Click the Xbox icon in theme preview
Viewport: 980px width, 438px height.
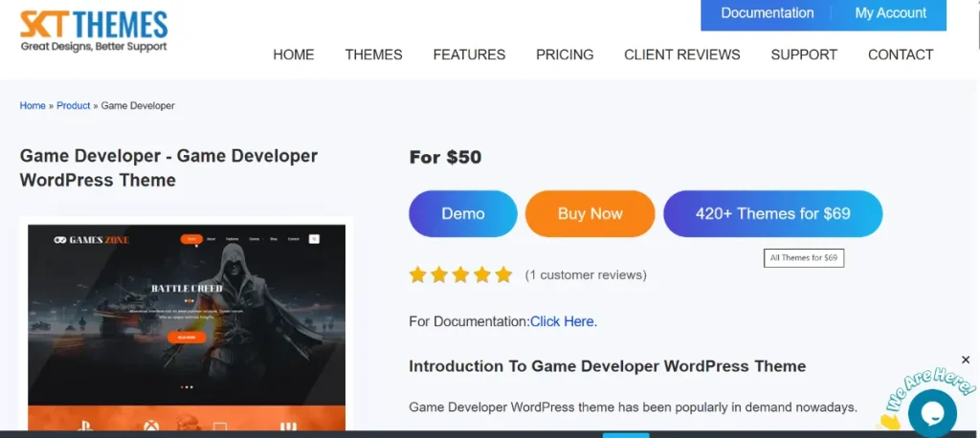pos(151,426)
